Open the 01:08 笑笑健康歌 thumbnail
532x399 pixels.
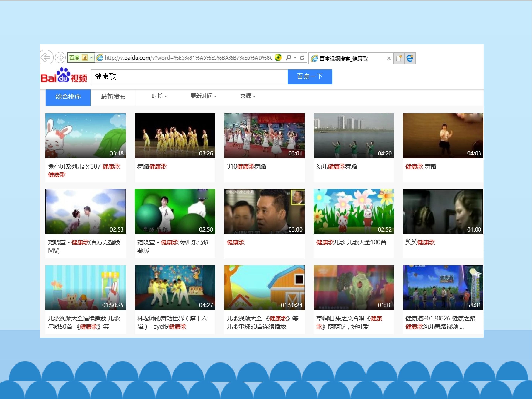coord(443,211)
